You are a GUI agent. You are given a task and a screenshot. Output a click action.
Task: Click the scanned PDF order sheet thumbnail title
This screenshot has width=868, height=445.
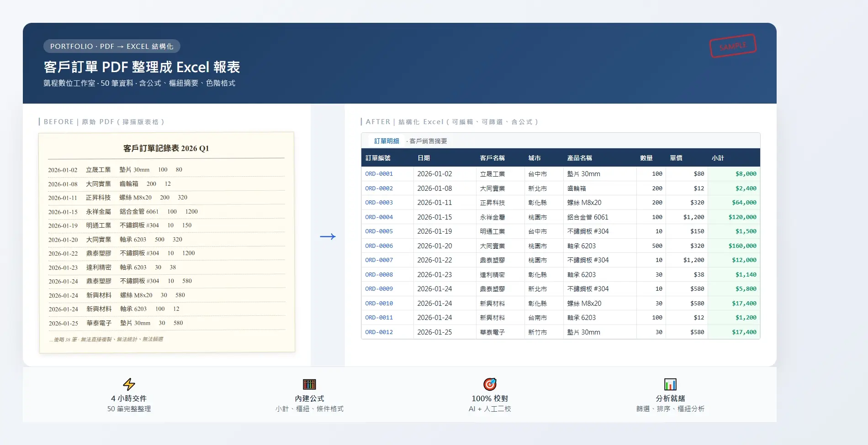[166, 148]
